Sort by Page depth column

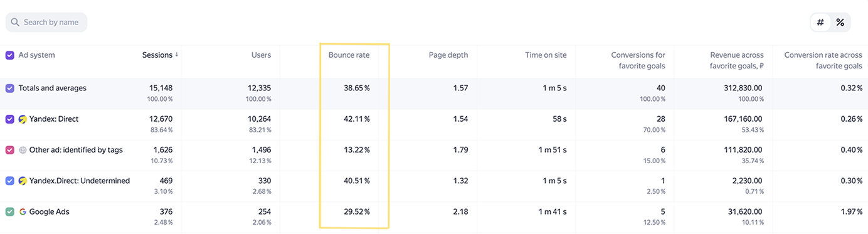click(448, 55)
